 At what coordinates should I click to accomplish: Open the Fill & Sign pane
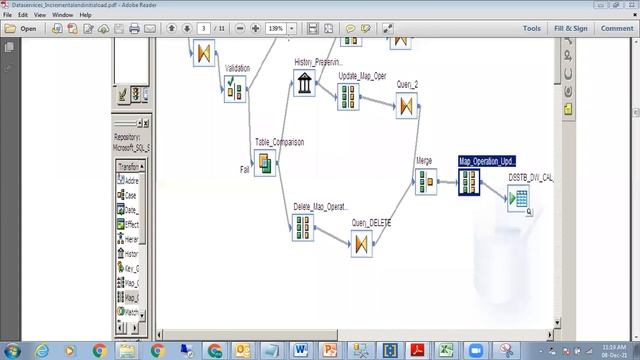(571, 29)
